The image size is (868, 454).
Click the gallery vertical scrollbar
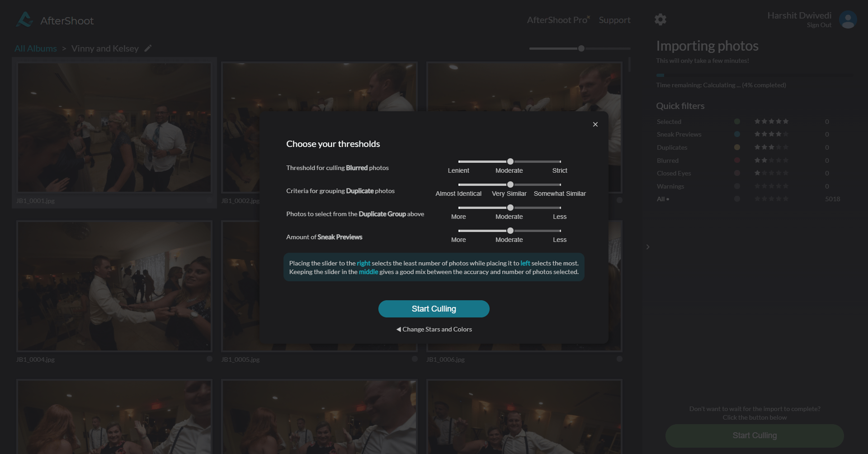(629, 65)
